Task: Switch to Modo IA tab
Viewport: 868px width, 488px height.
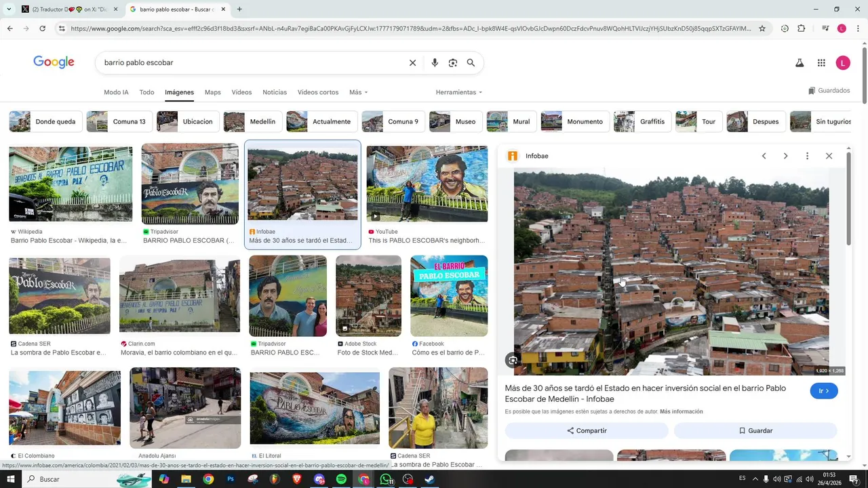Action: pos(116,92)
